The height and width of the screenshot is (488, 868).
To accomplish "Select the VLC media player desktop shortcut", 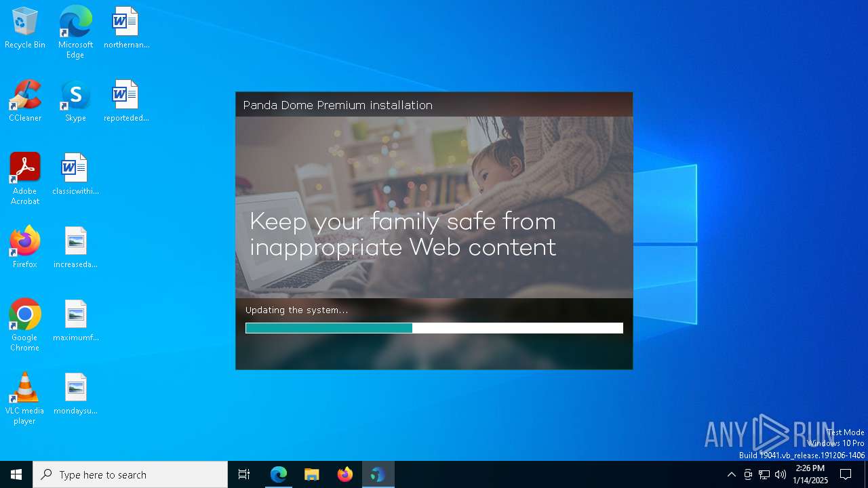I will (25, 399).
